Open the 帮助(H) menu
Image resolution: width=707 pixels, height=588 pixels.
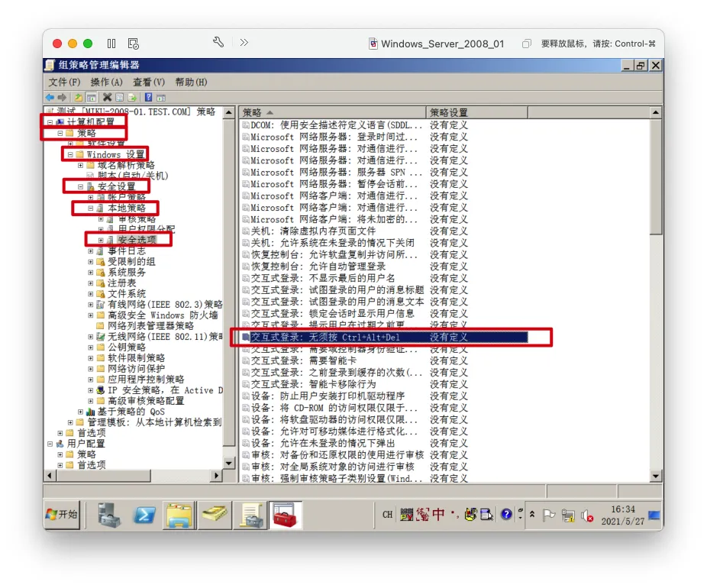[191, 82]
